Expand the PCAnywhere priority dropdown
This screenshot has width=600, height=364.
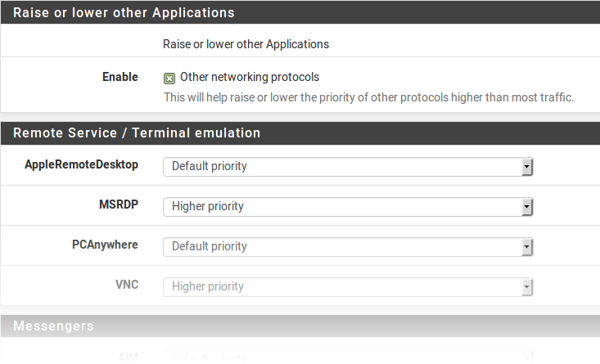pos(348,246)
